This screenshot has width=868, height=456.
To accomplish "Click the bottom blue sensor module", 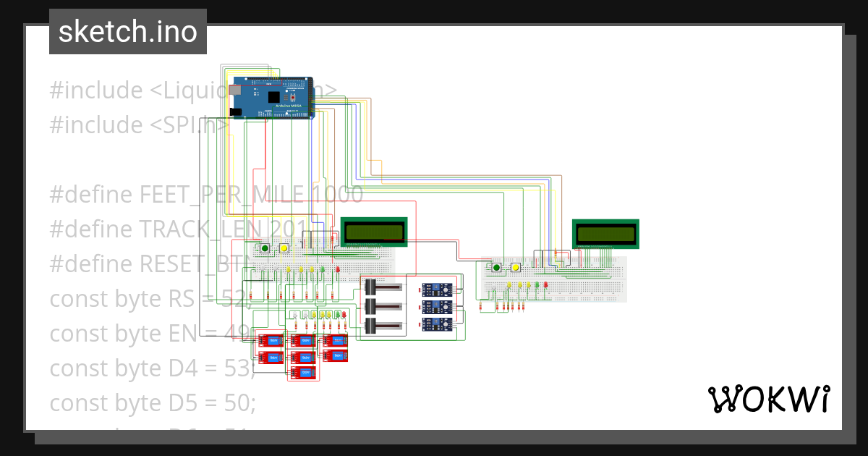I will pyautogui.click(x=437, y=324).
